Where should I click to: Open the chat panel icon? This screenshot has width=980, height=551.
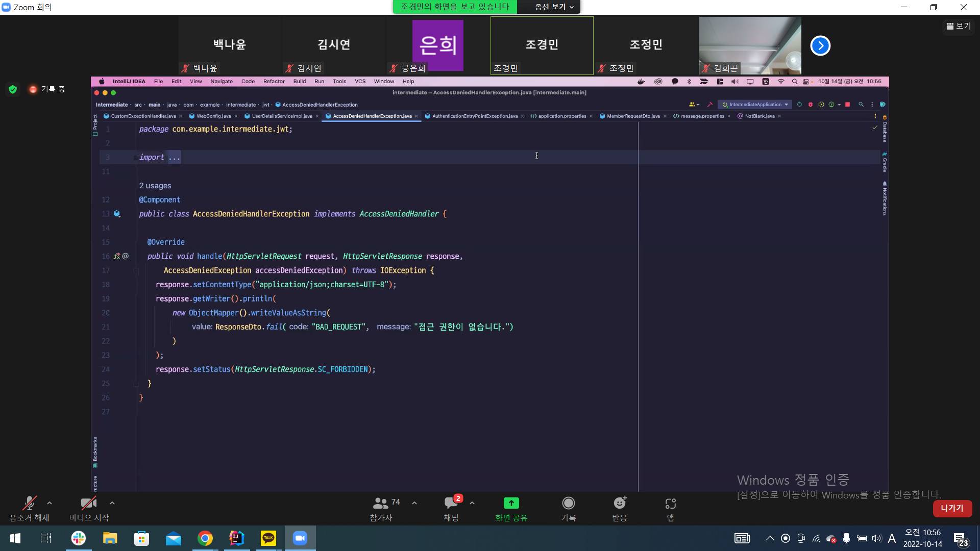pyautogui.click(x=451, y=504)
